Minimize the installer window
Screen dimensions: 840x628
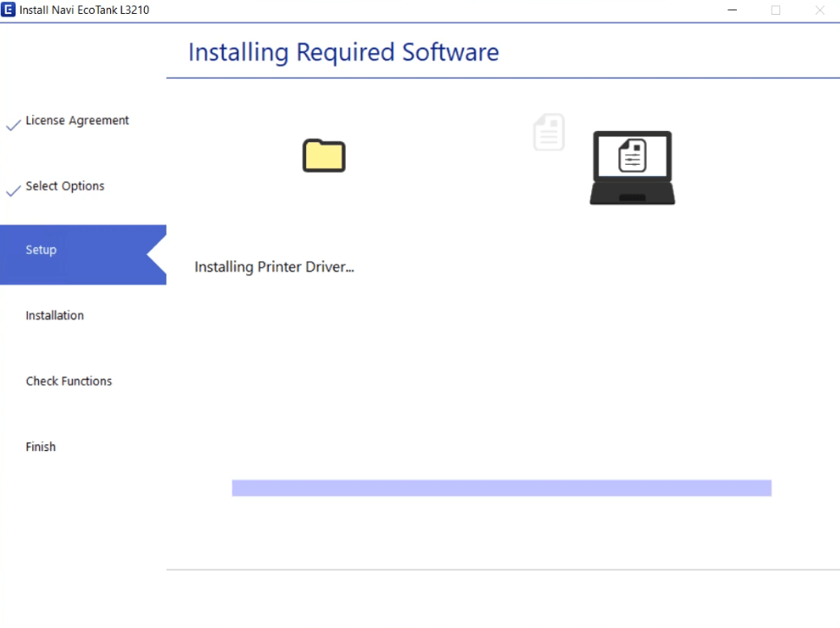tap(733, 10)
